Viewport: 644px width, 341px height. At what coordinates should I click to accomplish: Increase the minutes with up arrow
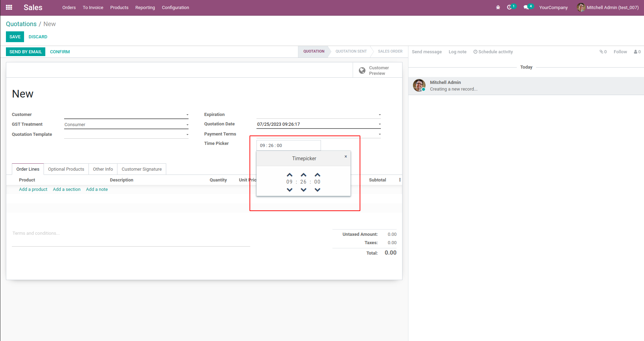[304, 175]
